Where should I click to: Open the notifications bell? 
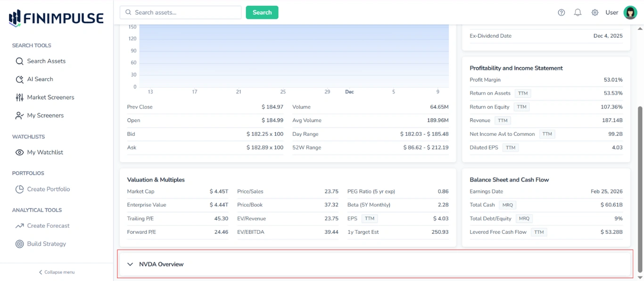[578, 12]
